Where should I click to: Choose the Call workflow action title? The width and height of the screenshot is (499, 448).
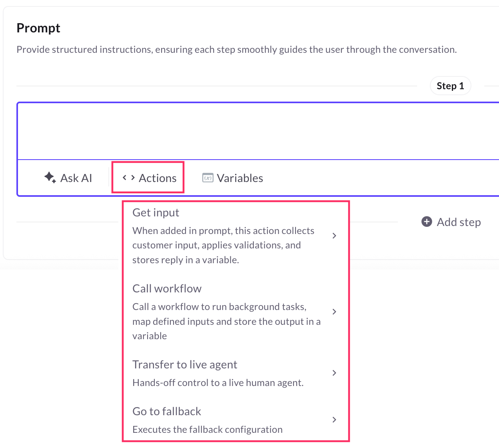[167, 289]
